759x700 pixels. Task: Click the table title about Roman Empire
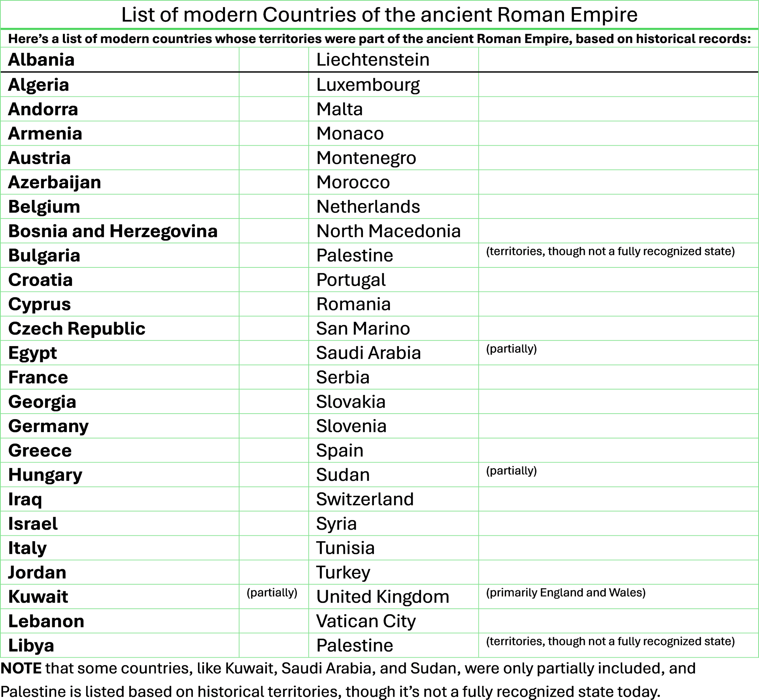pos(379,15)
